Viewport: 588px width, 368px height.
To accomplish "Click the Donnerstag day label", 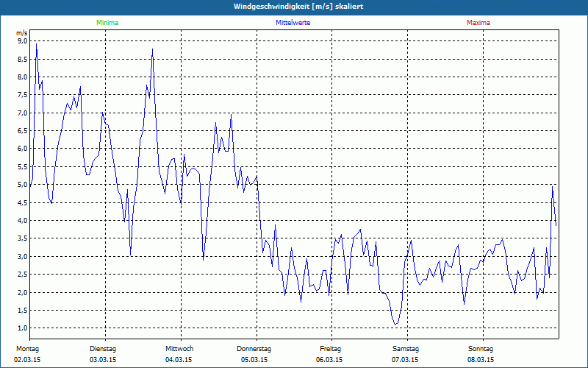I will pos(254,349).
